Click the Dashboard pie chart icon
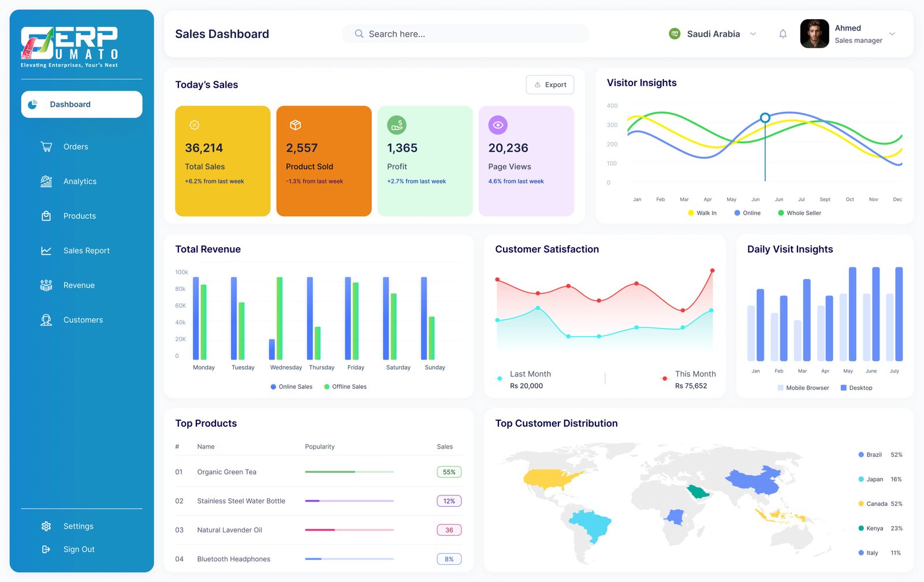The height and width of the screenshot is (582, 924). (x=33, y=105)
